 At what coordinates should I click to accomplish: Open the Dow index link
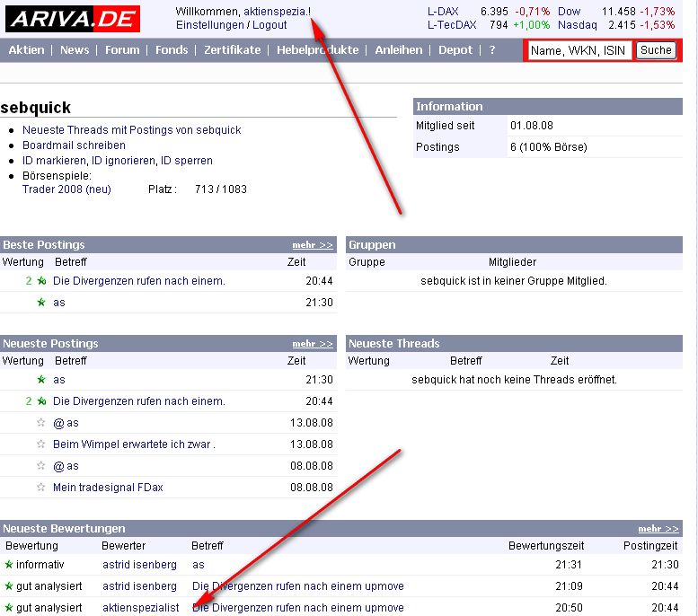tap(569, 12)
